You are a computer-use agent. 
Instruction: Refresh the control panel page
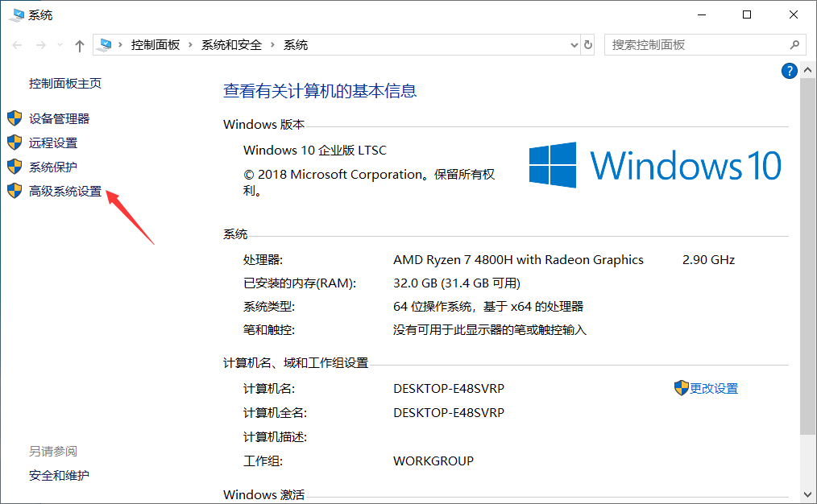[x=588, y=45]
